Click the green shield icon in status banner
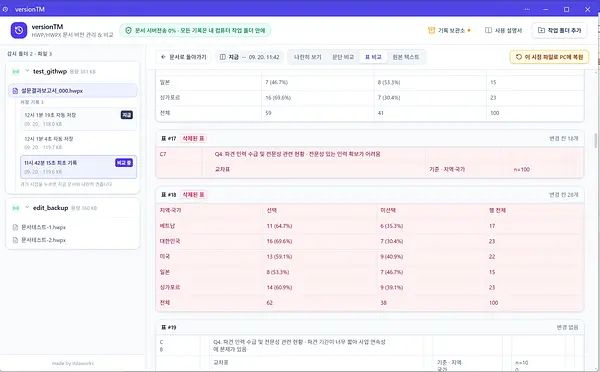The height and width of the screenshot is (372, 600). (x=129, y=30)
